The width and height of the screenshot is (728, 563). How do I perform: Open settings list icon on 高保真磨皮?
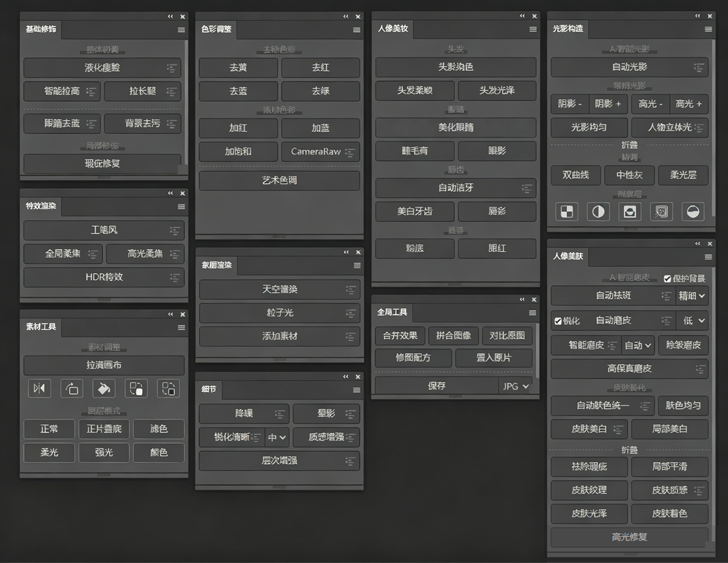701,369
